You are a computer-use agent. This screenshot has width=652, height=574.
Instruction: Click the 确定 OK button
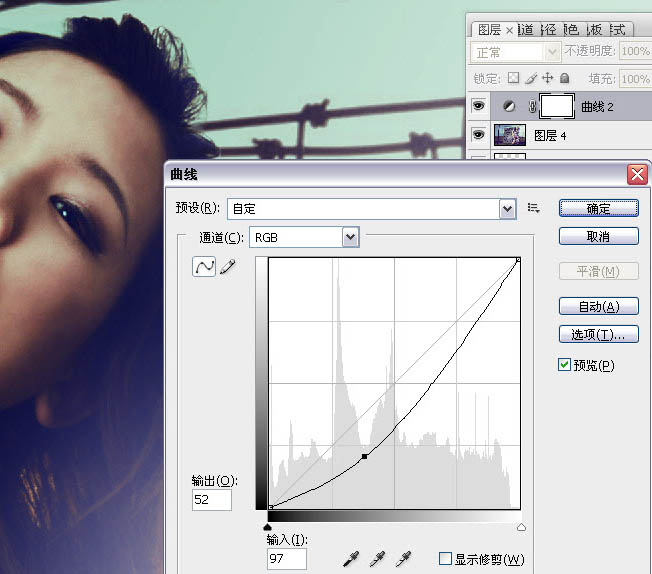point(598,208)
